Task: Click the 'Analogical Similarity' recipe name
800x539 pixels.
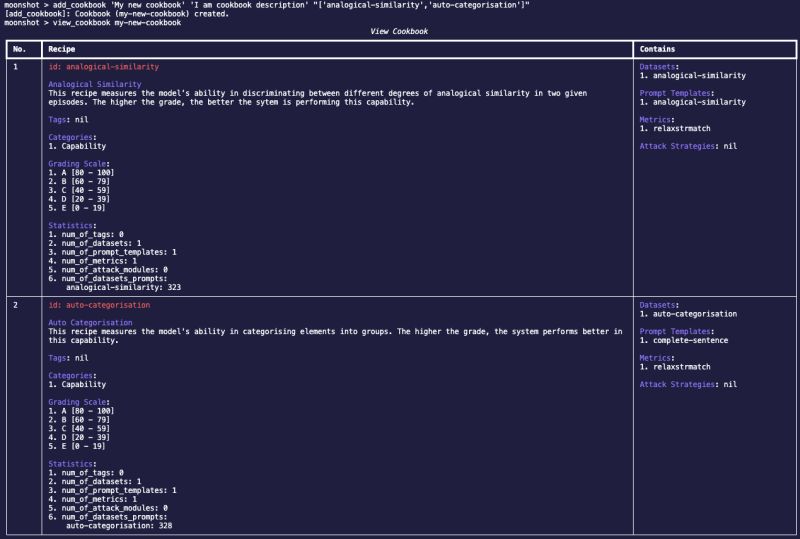Action: [x=95, y=84]
